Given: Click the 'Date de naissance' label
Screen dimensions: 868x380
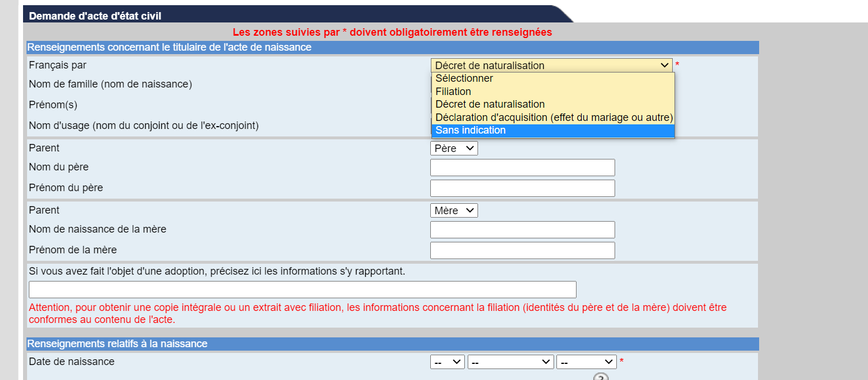Looking at the screenshot, I should [71, 362].
